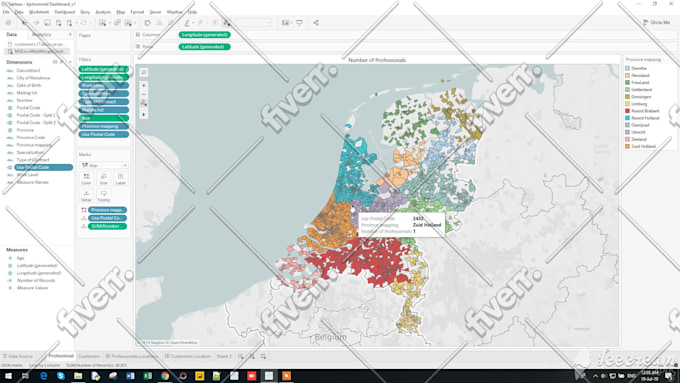Open the Analysis menu
This screenshot has width=680, height=383.
[x=103, y=12]
